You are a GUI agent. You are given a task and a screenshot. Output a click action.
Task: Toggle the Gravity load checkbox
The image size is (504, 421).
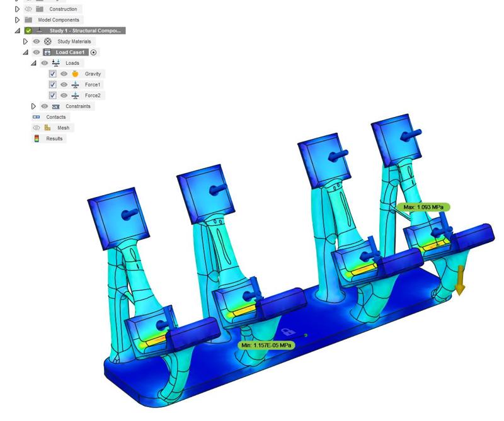click(52, 74)
